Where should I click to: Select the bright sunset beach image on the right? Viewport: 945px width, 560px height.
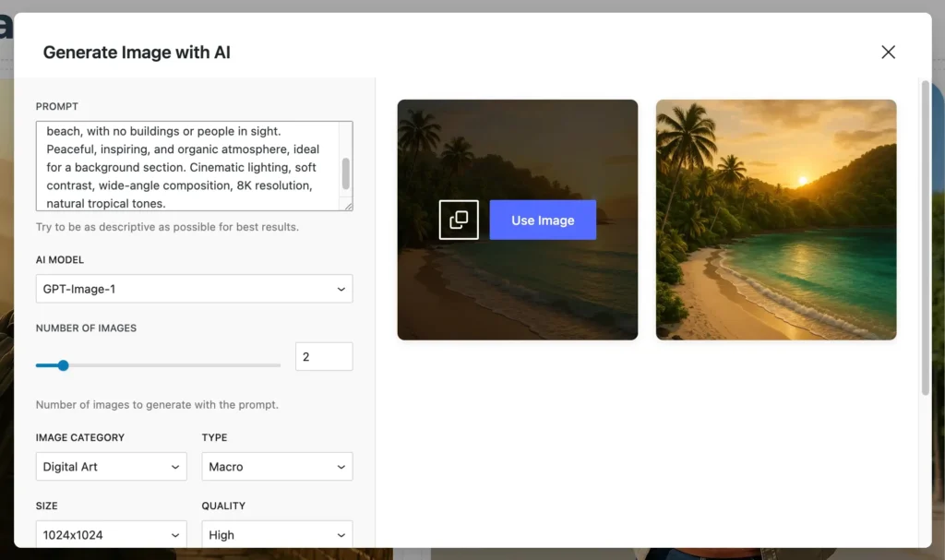776,220
